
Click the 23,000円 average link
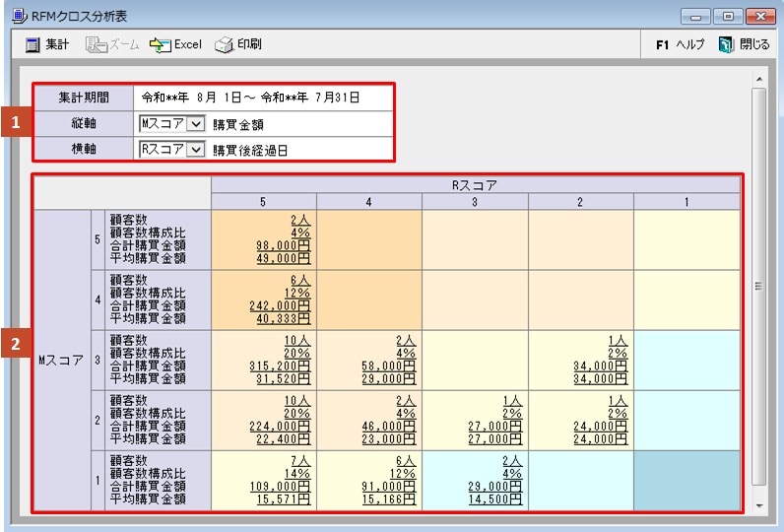click(x=389, y=439)
